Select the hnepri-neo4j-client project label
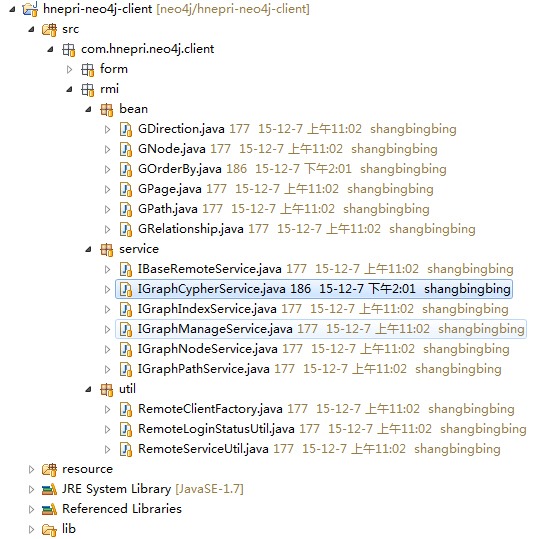 point(98,9)
